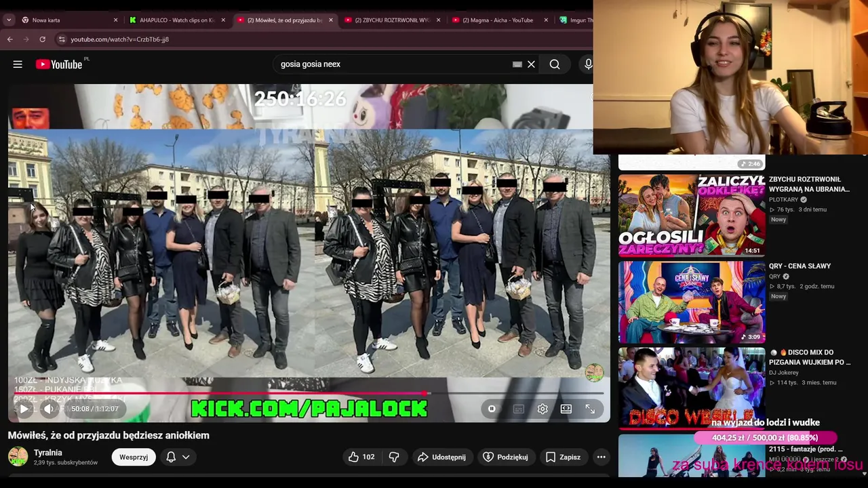Toggle subtitles with the captions icon
The height and width of the screenshot is (488, 868).
click(x=519, y=409)
